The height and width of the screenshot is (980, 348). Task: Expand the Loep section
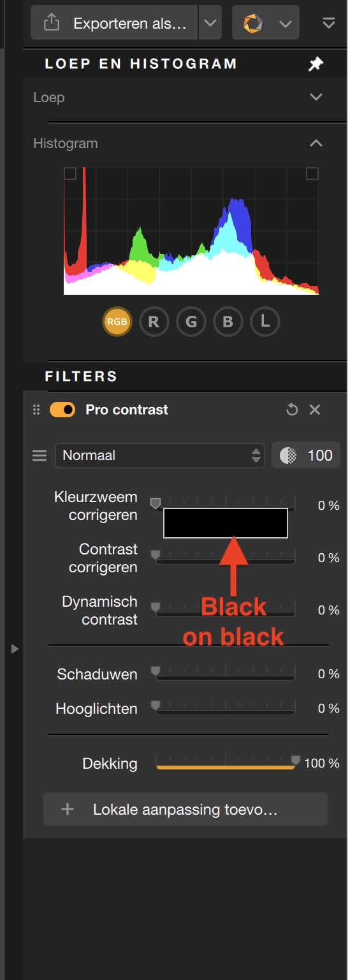(316, 97)
